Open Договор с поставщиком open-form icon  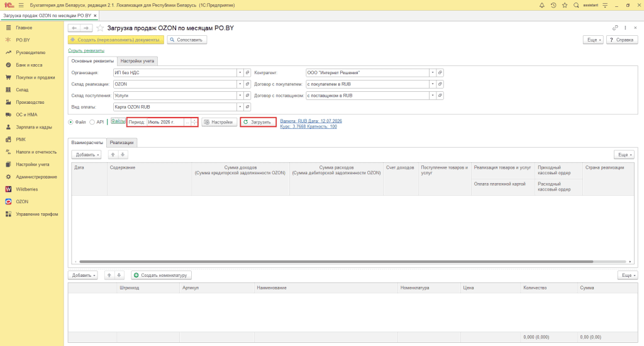440,96
